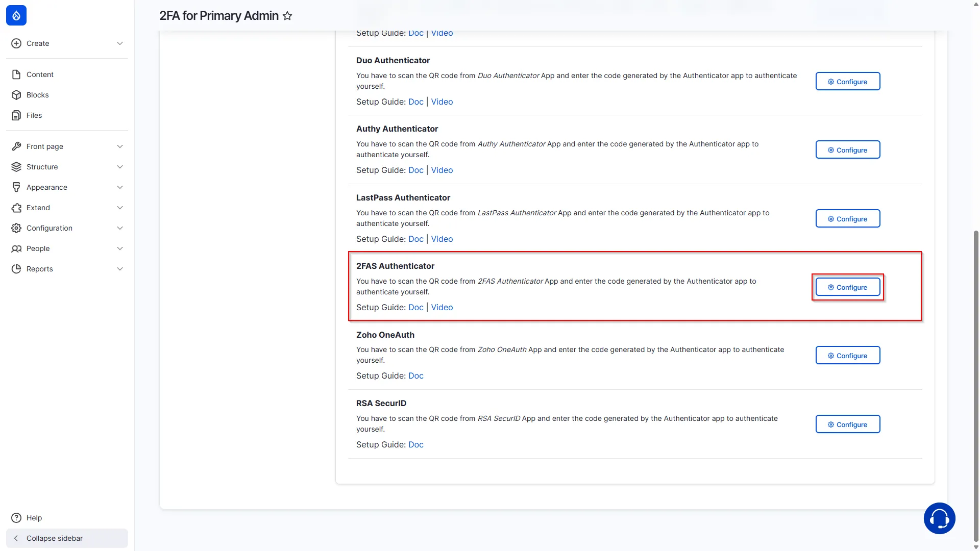980x551 pixels.
Task: Expand the Reports chevron
Action: (120, 269)
